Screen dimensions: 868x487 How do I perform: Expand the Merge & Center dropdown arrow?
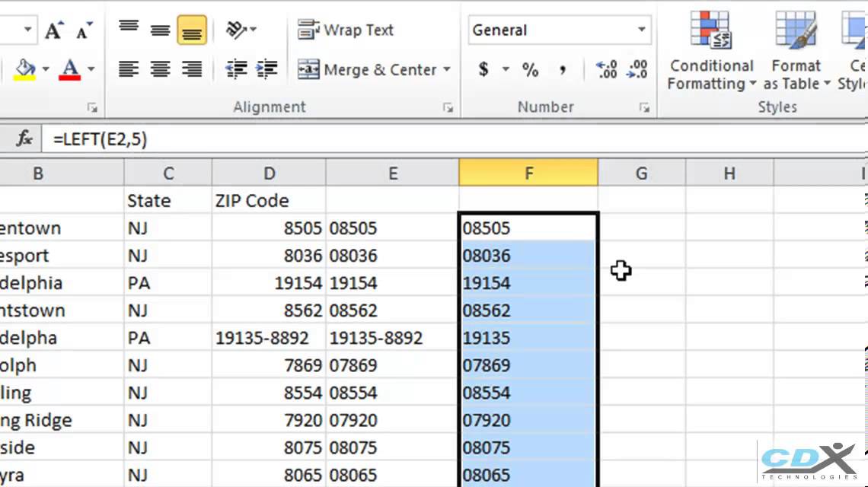point(446,70)
